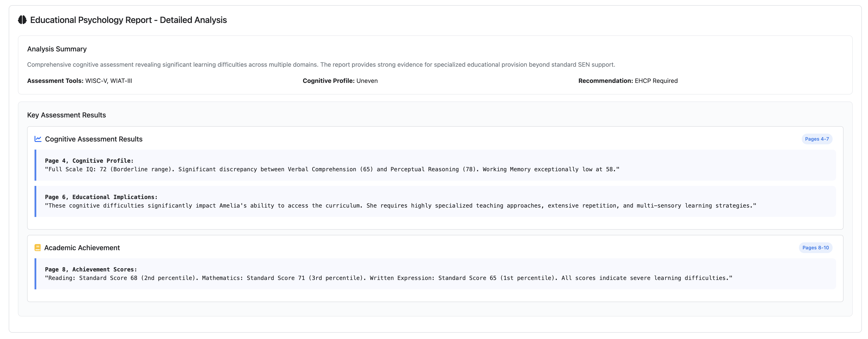This screenshot has width=868, height=339.
Task: Expand the Cognitive Assessment Results section
Action: pyautogui.click(x=94, y=139)
